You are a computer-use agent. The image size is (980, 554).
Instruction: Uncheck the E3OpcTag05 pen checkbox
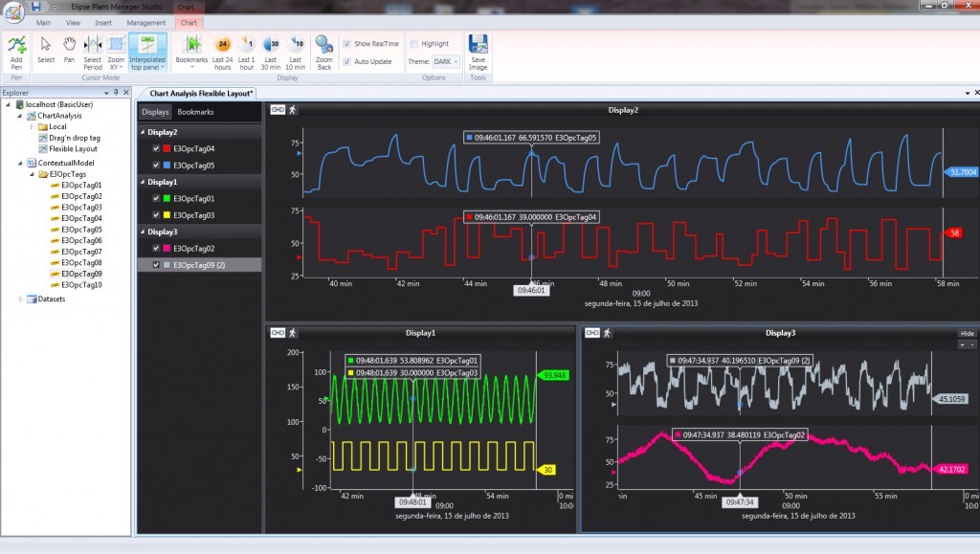click(156, 166)
